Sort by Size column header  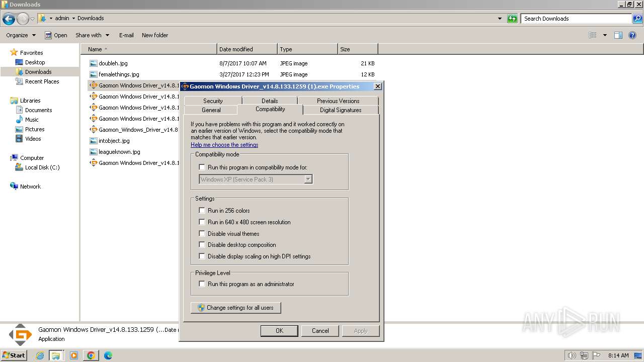(x=358, y=49)
